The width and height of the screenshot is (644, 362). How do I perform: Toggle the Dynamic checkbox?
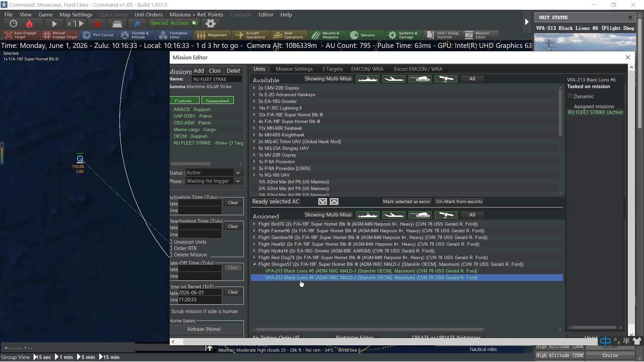570,97
